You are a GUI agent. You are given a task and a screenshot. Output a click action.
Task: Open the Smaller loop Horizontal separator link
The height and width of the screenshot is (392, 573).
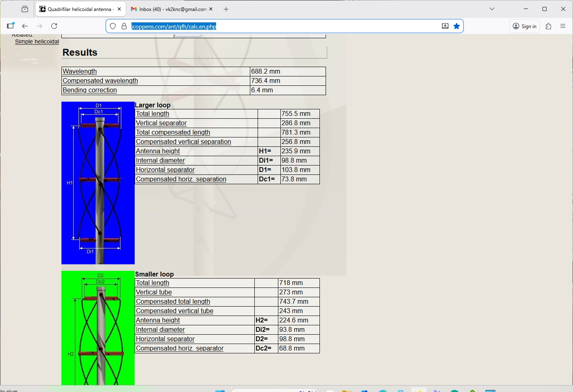165,339
